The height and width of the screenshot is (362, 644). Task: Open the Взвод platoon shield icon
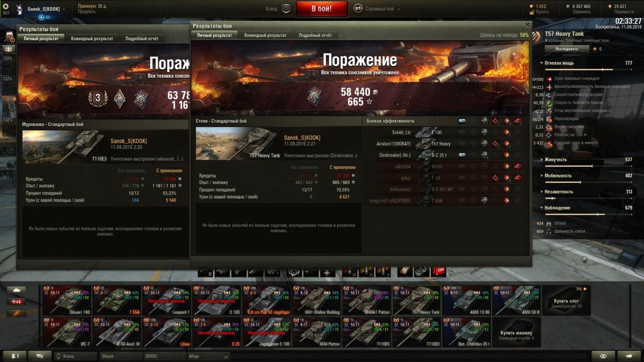coord(286,9)
